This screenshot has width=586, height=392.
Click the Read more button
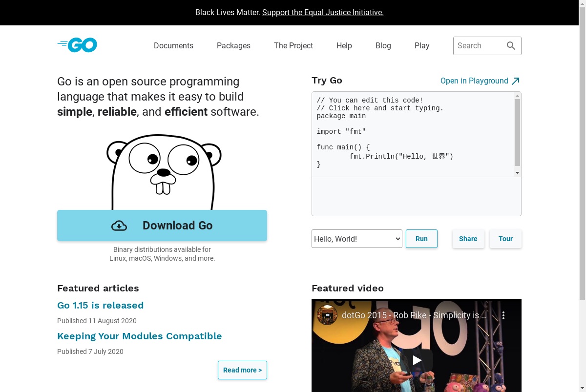click(242, 370)
